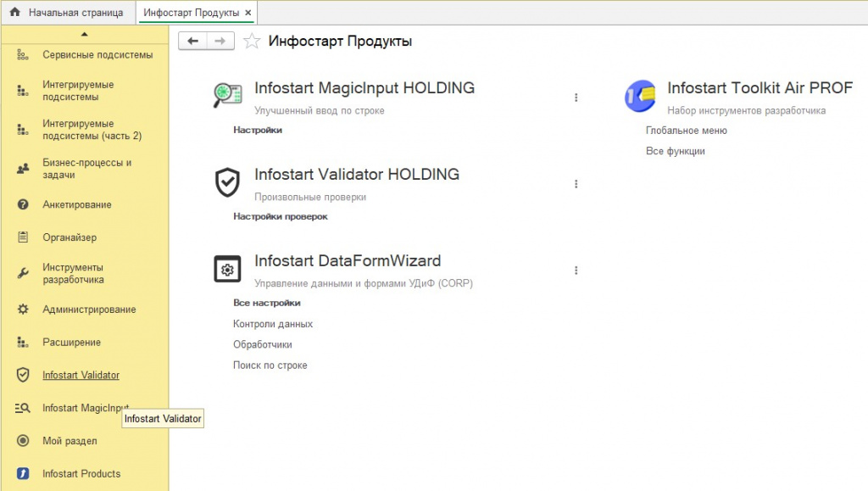868x491 pixels.
Task: Click the Улучшенный ввод по строке subtitle
Action: pos(320,111)
